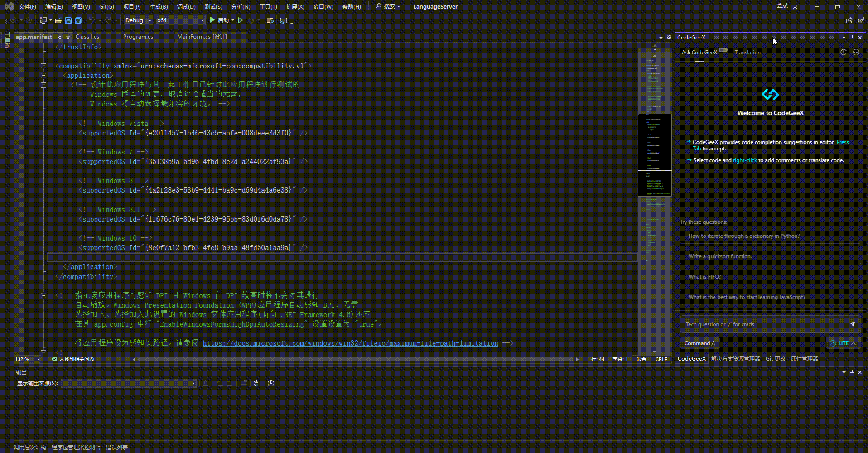Viewport: 868px width, 453px height.
Task: Pin the Output panel
Action: click(x=852, y=372)
